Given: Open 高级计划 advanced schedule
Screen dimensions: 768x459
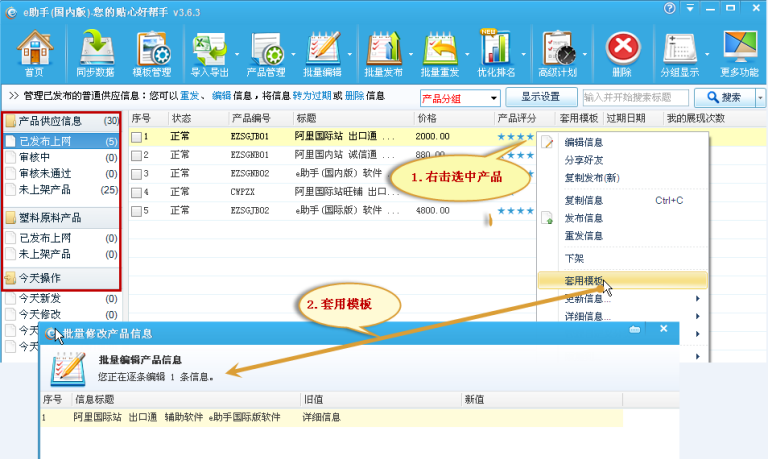Looking at the screenshot, I should coord(558,53).
